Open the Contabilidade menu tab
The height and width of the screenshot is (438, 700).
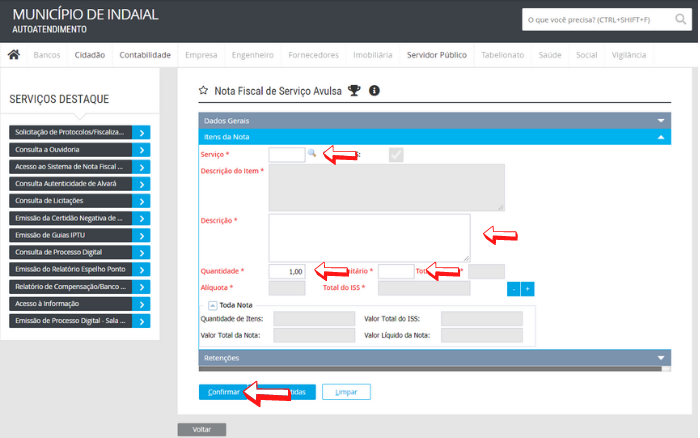pos(145,55)
